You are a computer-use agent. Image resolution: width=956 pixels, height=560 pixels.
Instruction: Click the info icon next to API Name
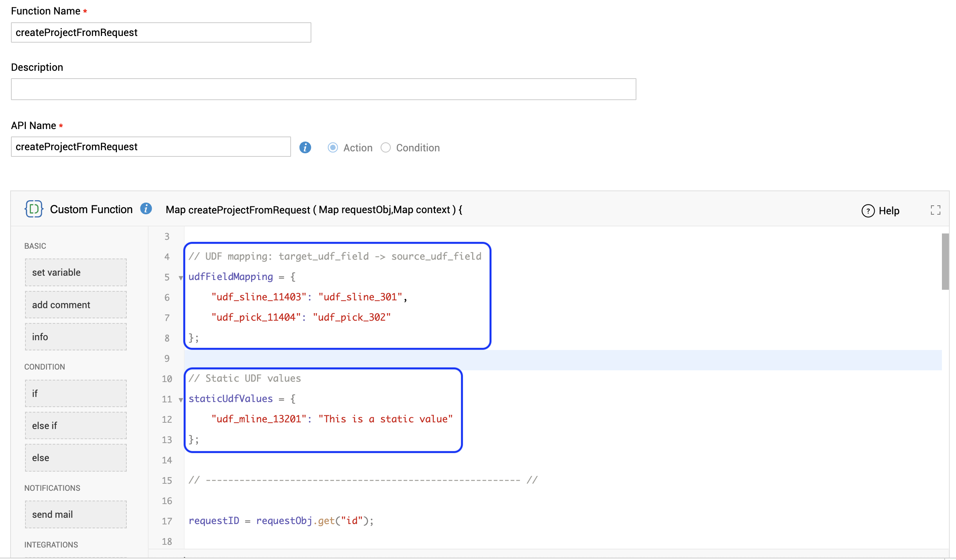[305, 147]
